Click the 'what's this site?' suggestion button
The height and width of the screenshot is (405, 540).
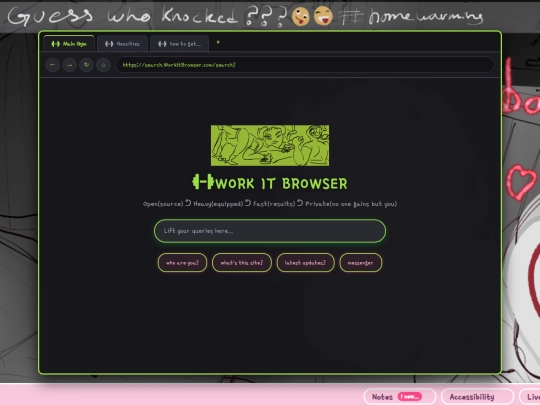point(242,263)
